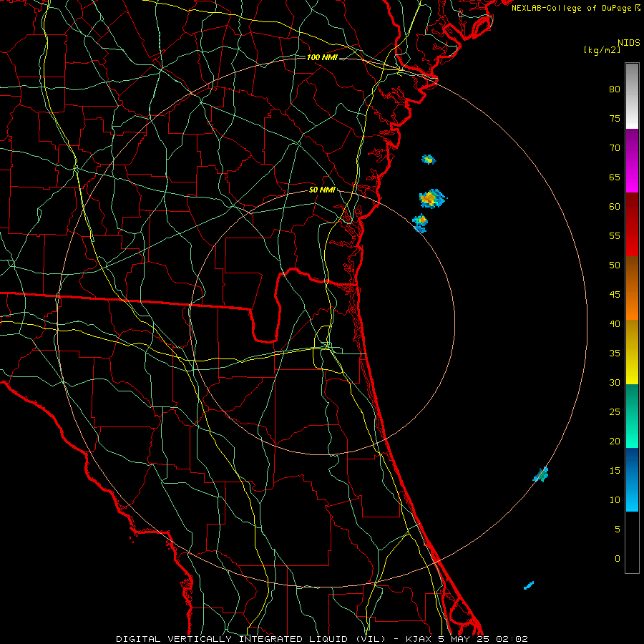Click the scale value 10

[x=615, y=500]
